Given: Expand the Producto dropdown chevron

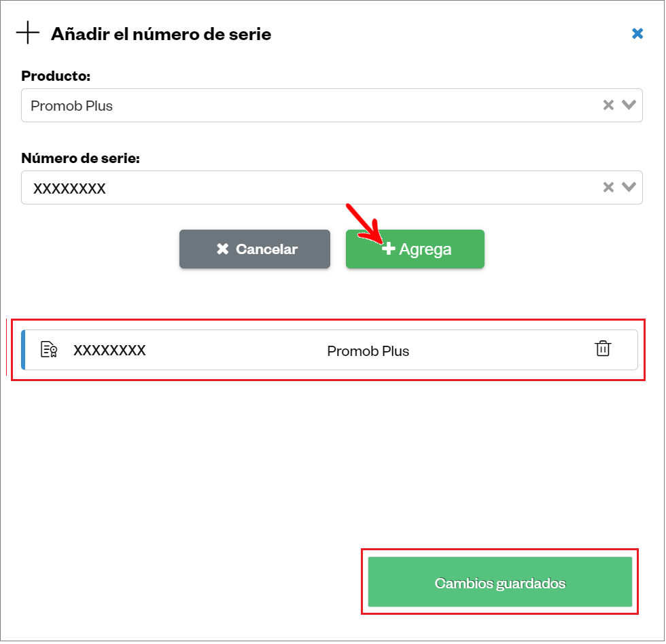Looking at the screenshot, I should 629,105.
